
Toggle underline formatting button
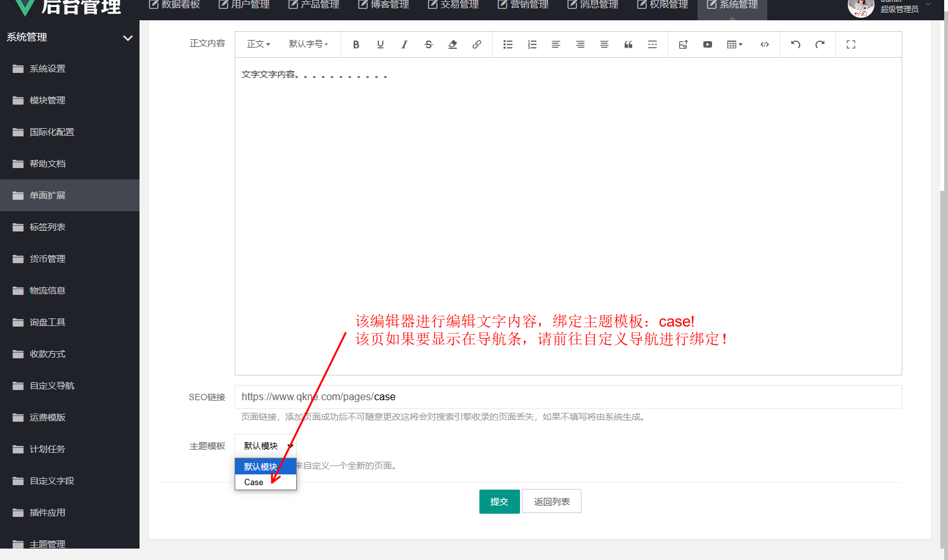pos(380,44)
